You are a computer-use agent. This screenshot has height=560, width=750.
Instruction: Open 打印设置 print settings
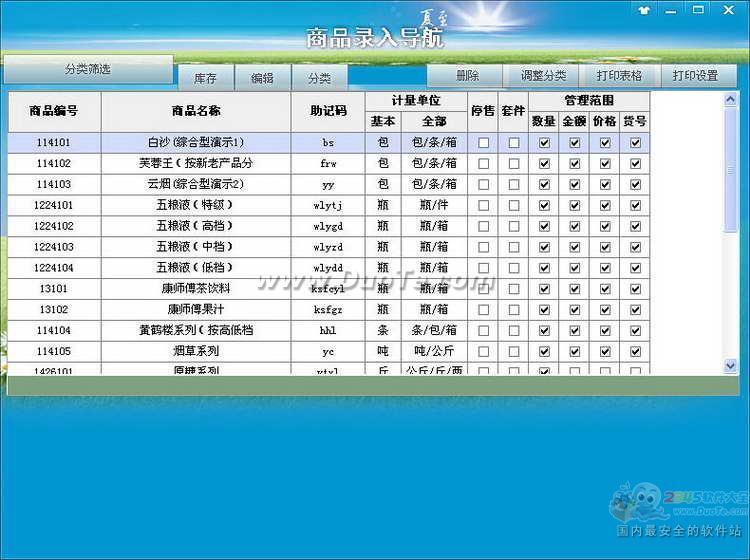point(695,76)
